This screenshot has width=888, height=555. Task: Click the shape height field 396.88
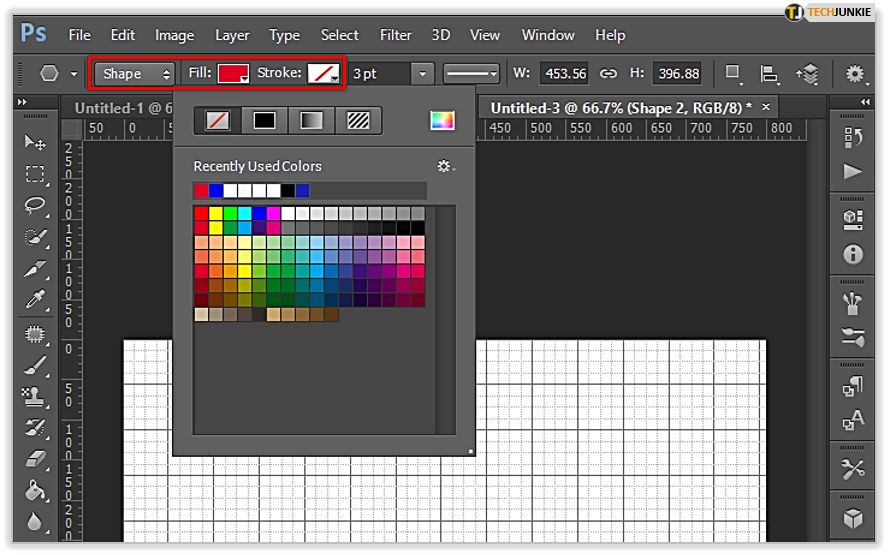tap(677, 74)
